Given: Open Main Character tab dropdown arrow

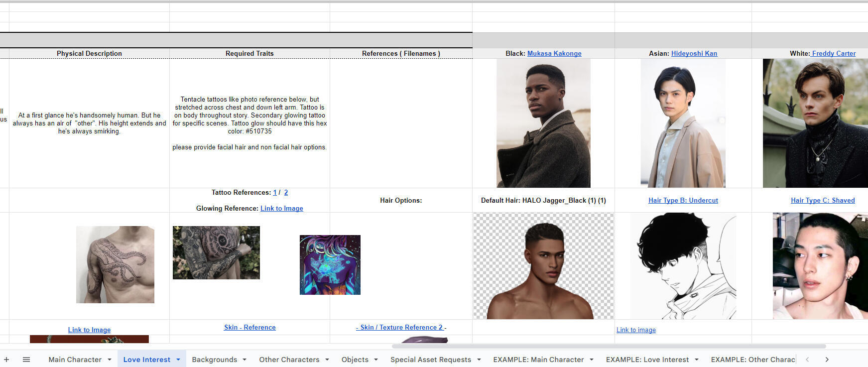Looking at the screenshot, I should pyautogui.click(x=110, y=360).
